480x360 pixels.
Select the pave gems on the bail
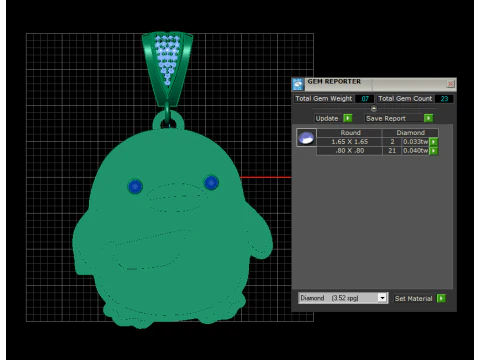(167, 59)
